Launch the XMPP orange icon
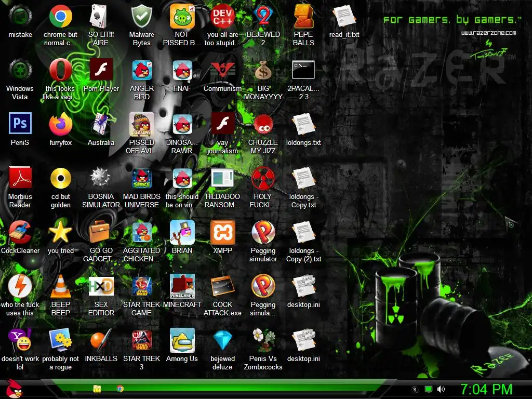The image size is (532, 399). (x=222, y=232)
